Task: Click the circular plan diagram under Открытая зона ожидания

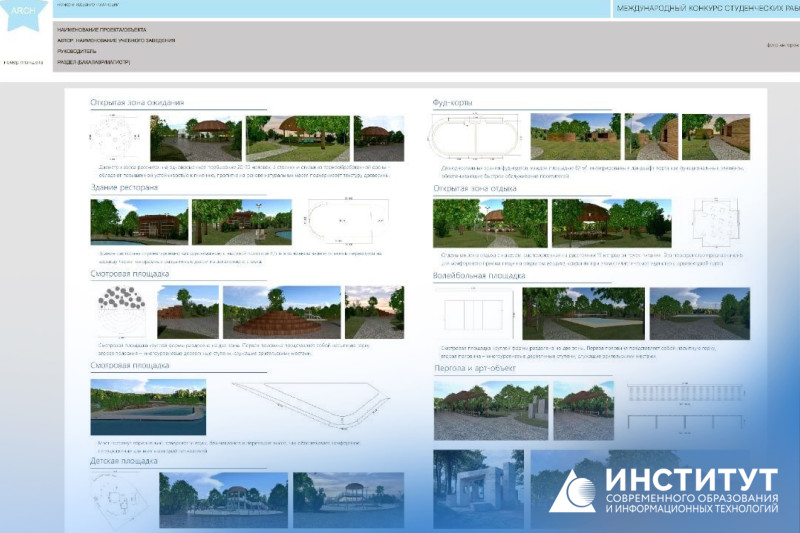Action: (118, 137)
